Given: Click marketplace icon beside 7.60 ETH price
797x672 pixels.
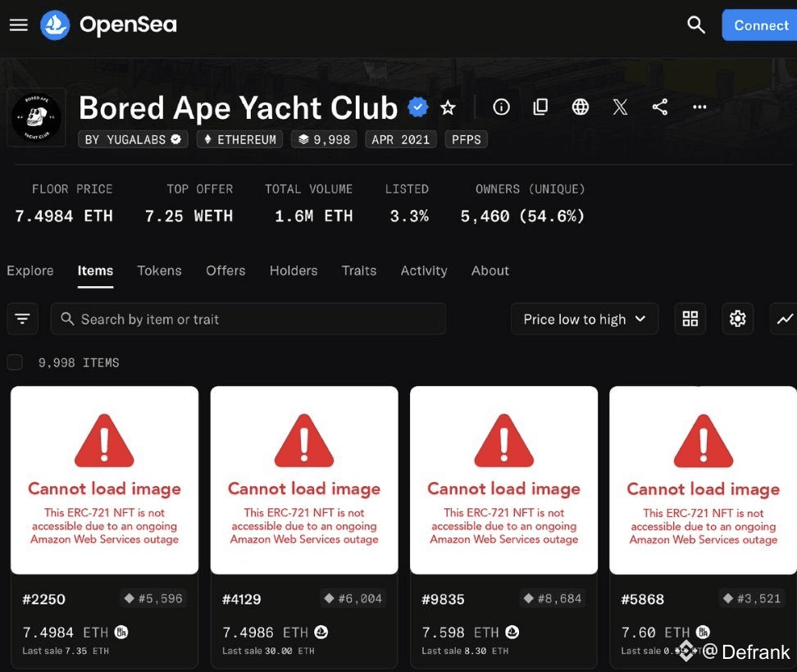Looking at the screenshot, I should tap(703, 632).
